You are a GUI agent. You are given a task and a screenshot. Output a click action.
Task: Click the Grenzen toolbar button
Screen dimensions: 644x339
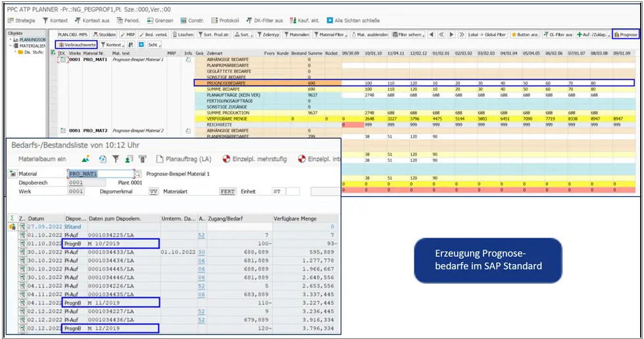pyautogui.click(x=160, y=20)
